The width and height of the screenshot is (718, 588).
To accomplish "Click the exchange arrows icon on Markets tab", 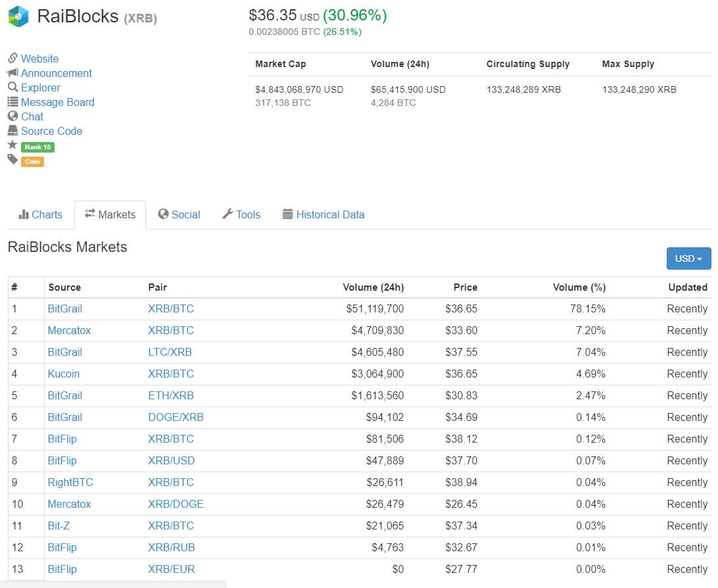I will [89, 213].
